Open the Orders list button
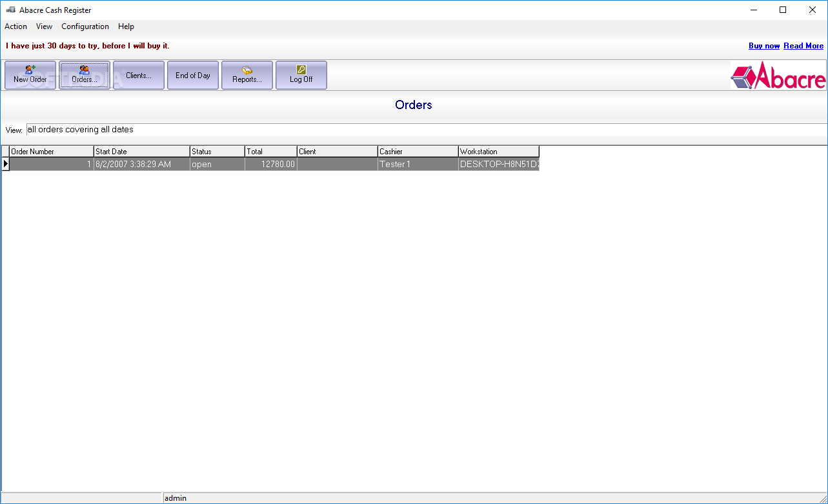This screenshot has height=504, width=828. pyautogui.click(x=85, y=75)
